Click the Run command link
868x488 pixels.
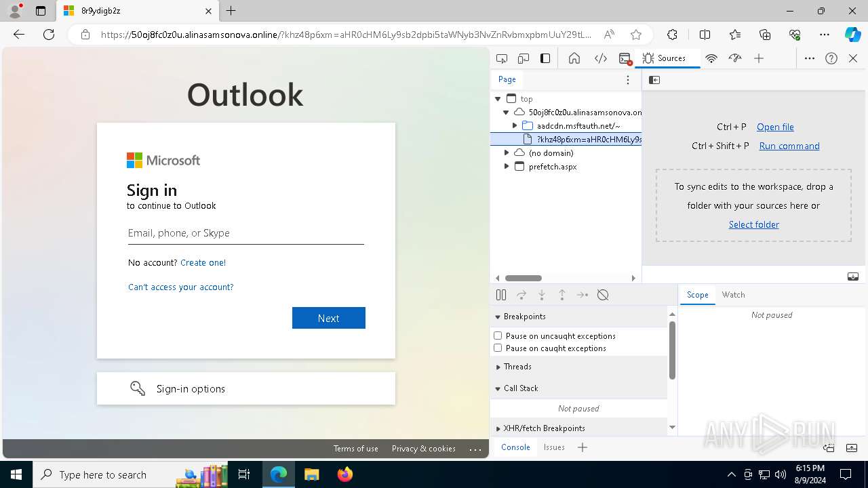(789, 146)
